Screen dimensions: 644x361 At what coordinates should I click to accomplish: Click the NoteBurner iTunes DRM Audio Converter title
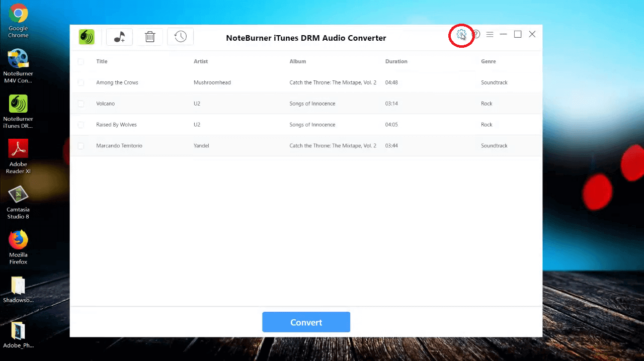[306, 38]
